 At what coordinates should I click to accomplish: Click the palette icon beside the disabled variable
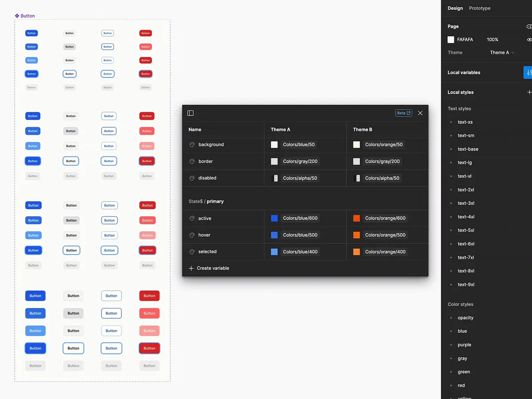[192, 178]
